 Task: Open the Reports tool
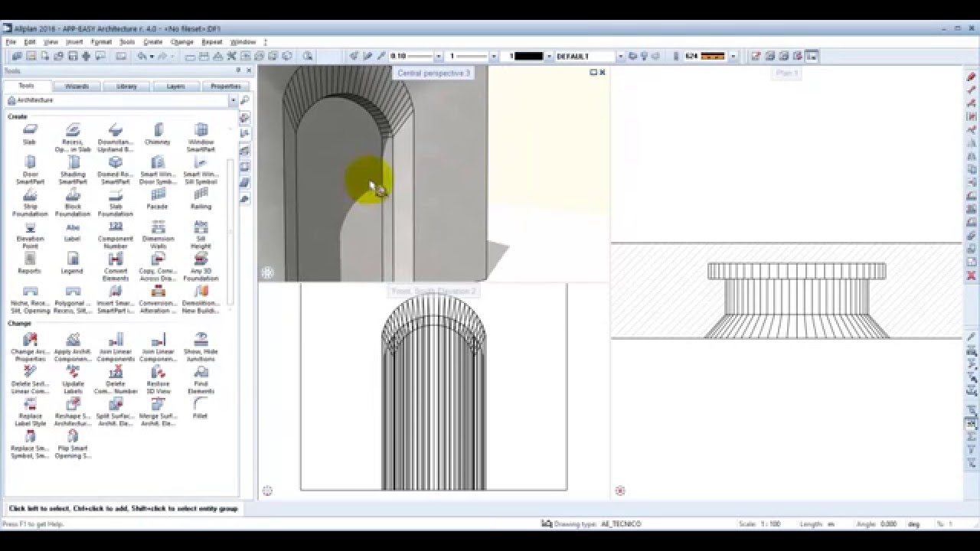[x=30, y=263]
